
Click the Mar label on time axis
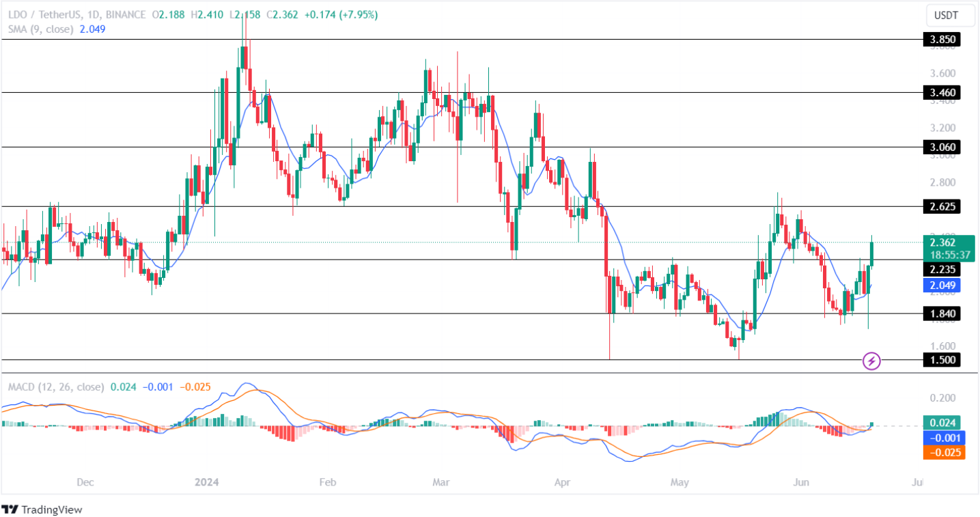tap(441, 482)
